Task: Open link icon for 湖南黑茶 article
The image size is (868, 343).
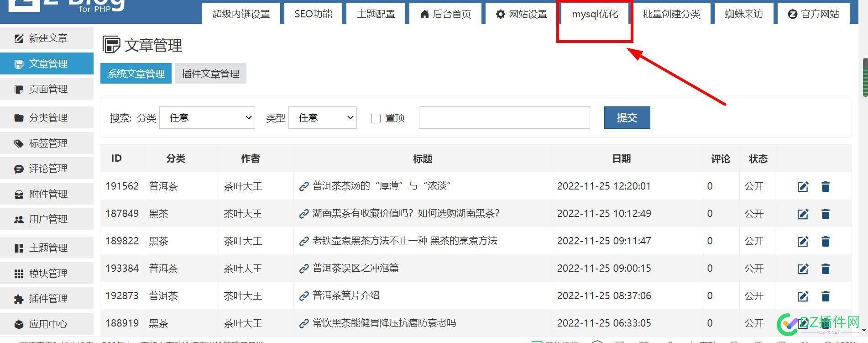Action: (304, 214)
